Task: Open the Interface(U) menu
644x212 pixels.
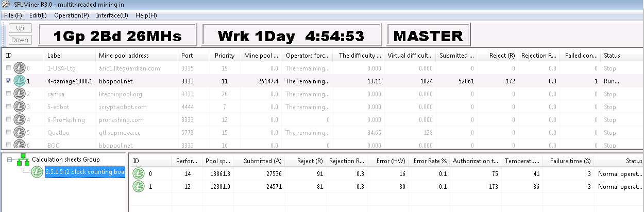Action: point(112,15)
